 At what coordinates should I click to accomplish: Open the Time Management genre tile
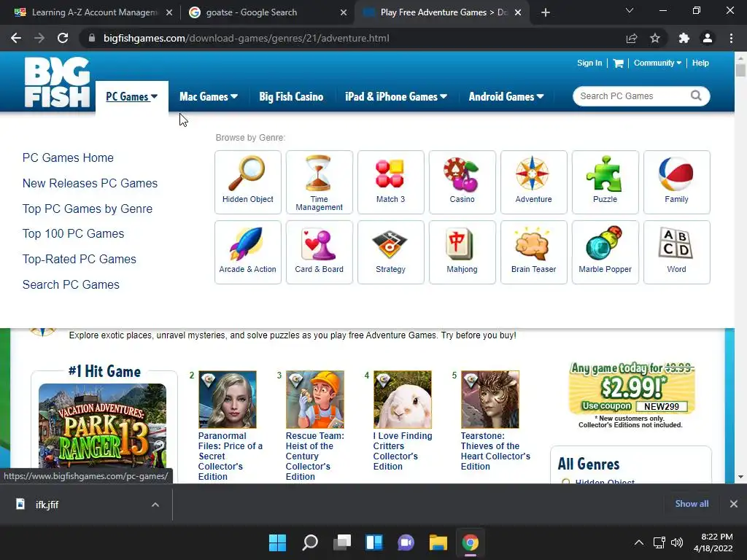point(320,182)
